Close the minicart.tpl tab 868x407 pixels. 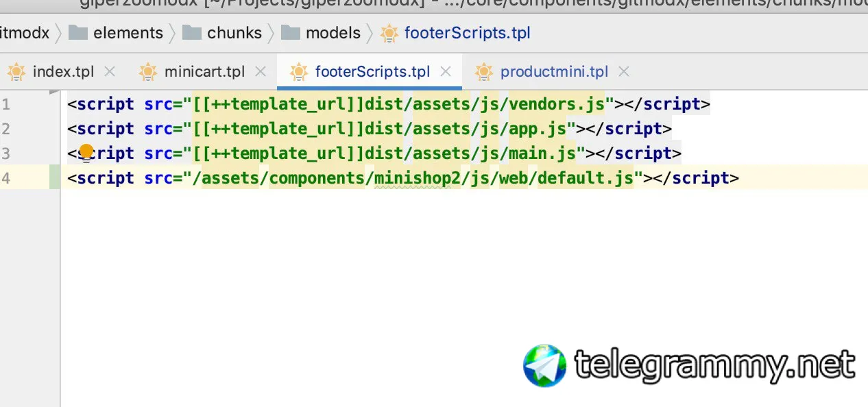(260, 72)
